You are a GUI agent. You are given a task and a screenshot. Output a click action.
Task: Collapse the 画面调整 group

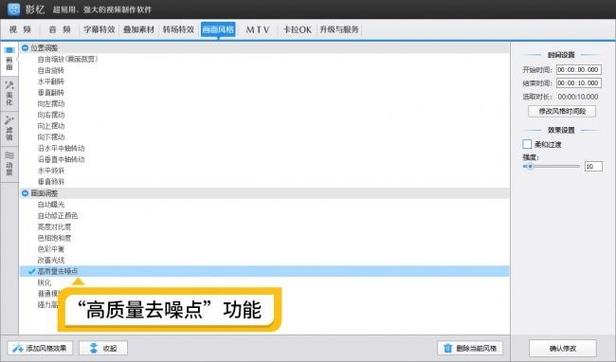click(x=25, y=193)
